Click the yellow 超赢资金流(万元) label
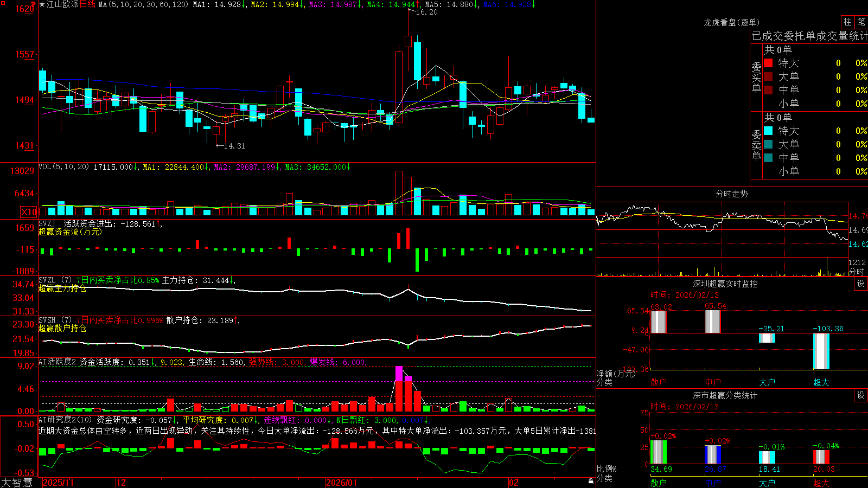 [x=70, y=232]
